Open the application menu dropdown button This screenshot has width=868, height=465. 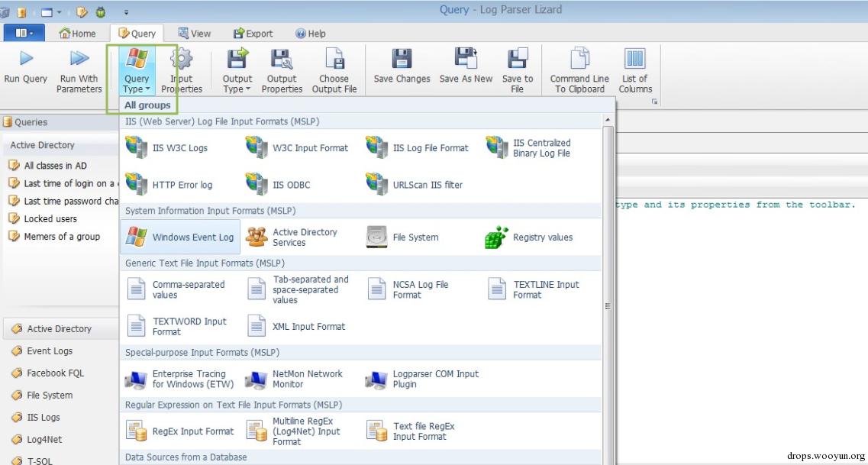(x=24, y=34)
